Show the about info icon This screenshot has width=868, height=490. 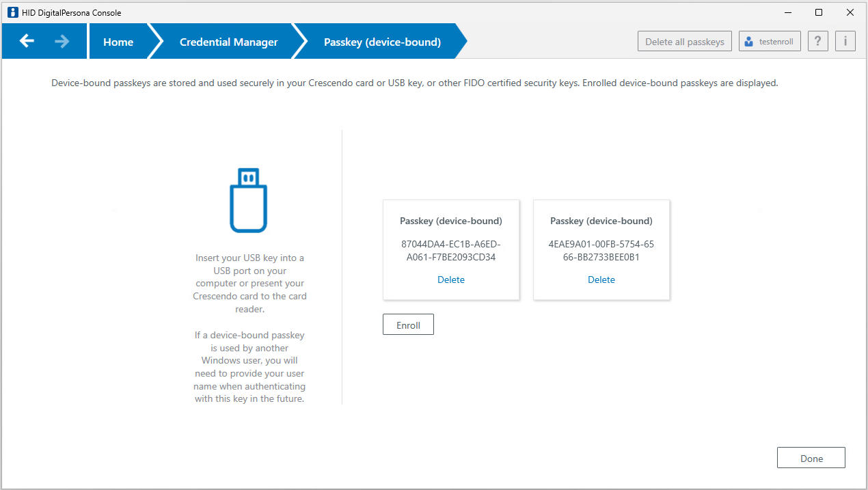tap(845, 42)
